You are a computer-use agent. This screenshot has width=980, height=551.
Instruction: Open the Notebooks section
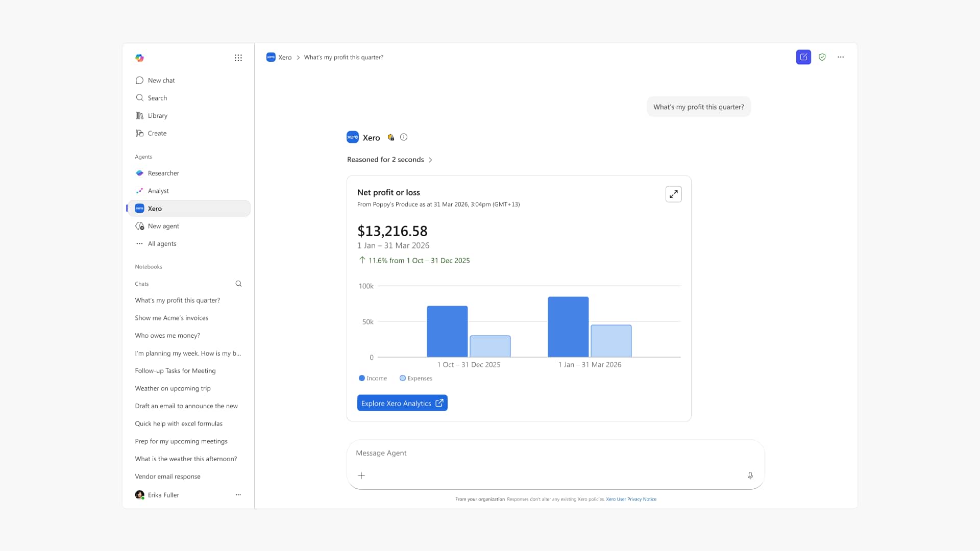pyautogui.click(x=149, y=267)
